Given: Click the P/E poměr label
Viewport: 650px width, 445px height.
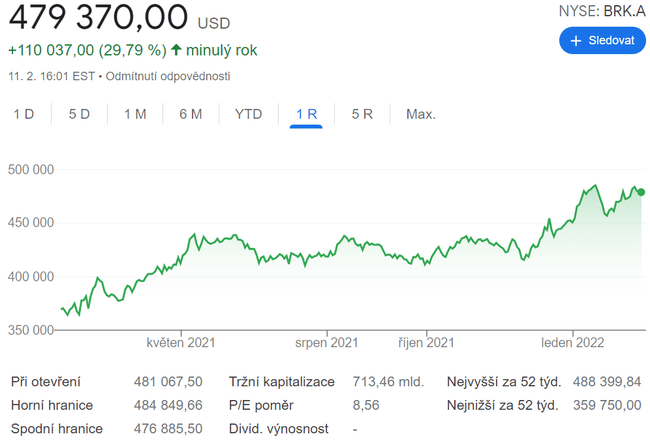Looking at the screenshot, I should [x=263, y=405].
